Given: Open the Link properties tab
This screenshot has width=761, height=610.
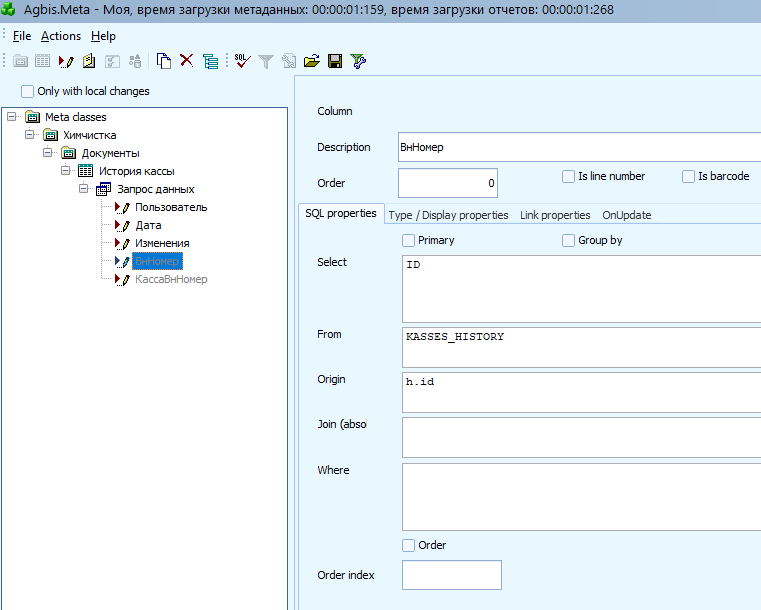Looking at the screenshot, I should 555,215.
